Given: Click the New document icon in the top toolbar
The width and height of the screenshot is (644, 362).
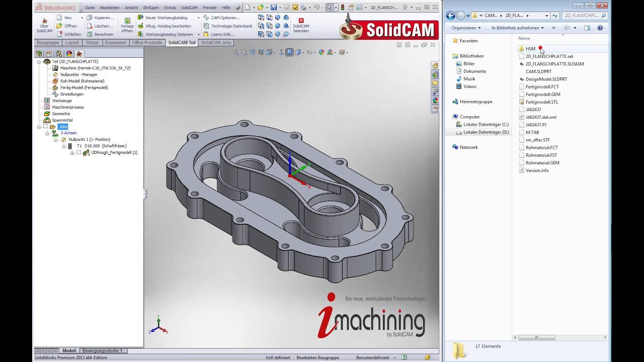Looking at the screenshot, I should pyautogui.click(x=248, y=8).
